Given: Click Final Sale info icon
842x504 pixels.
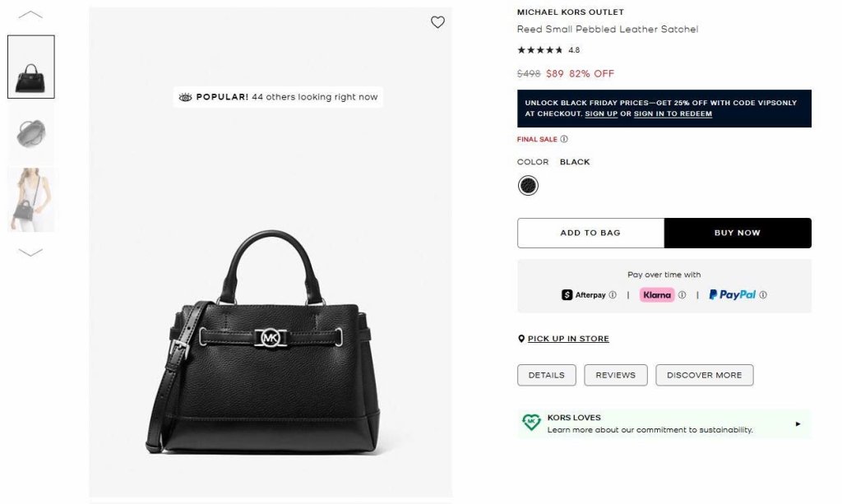Looking at the screenshot, I should (564, 139).
